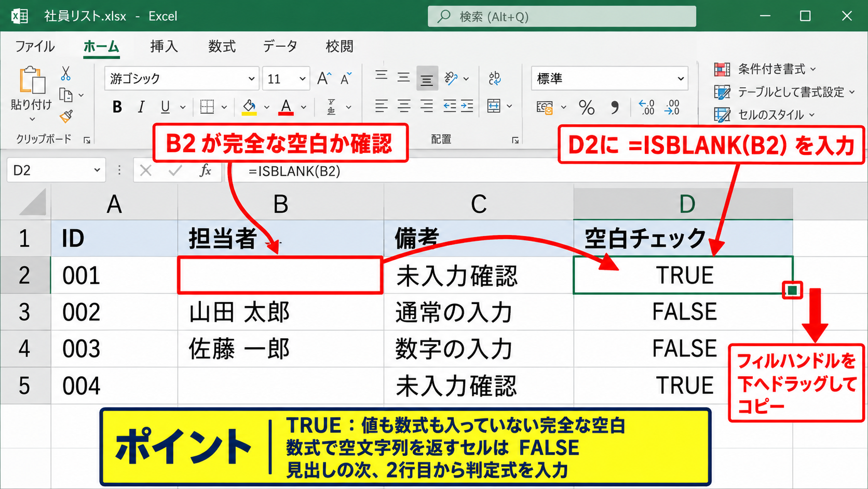The image size is (868, 489).
Task: Click the accounting number format icon
Action: 545,108
